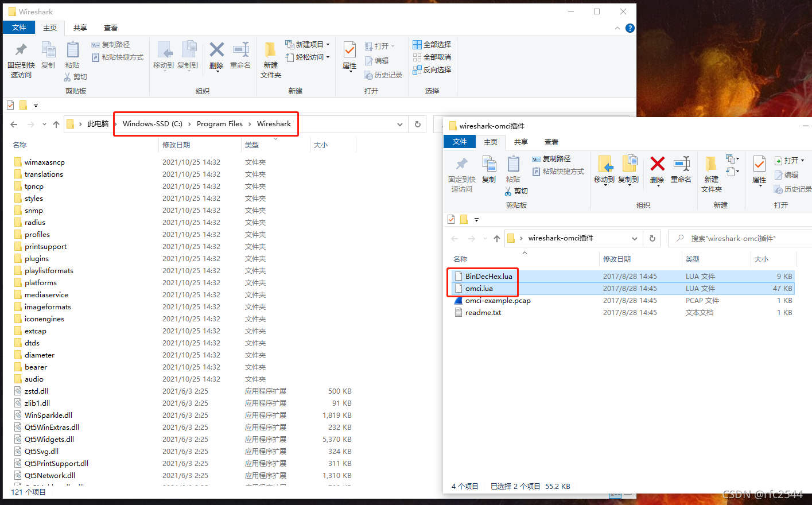
Task: Open address history dropdown in Wireshark window
Action: tap(400, 124)
